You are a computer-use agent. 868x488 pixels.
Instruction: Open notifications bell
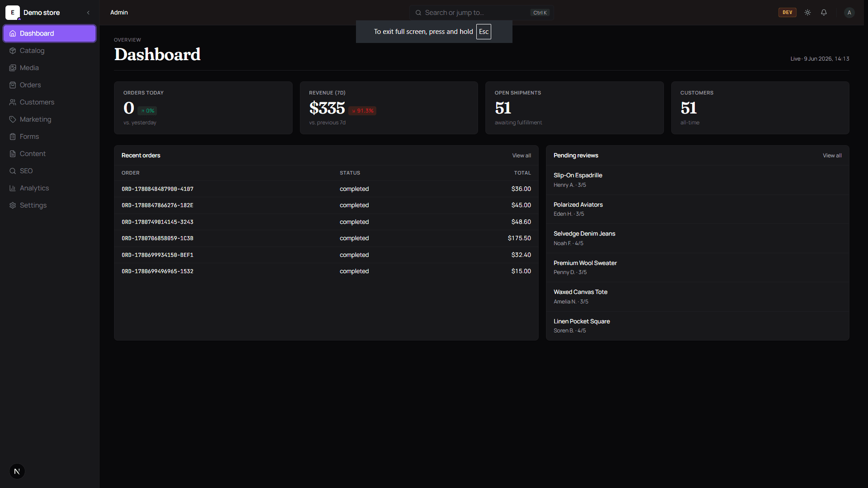tap(824, 13)
